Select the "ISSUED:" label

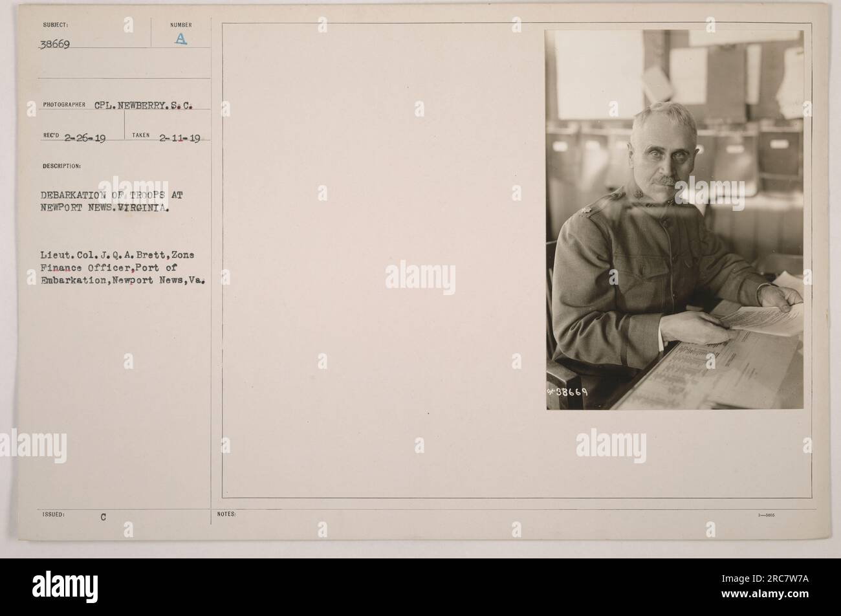(x=52, y=514)
